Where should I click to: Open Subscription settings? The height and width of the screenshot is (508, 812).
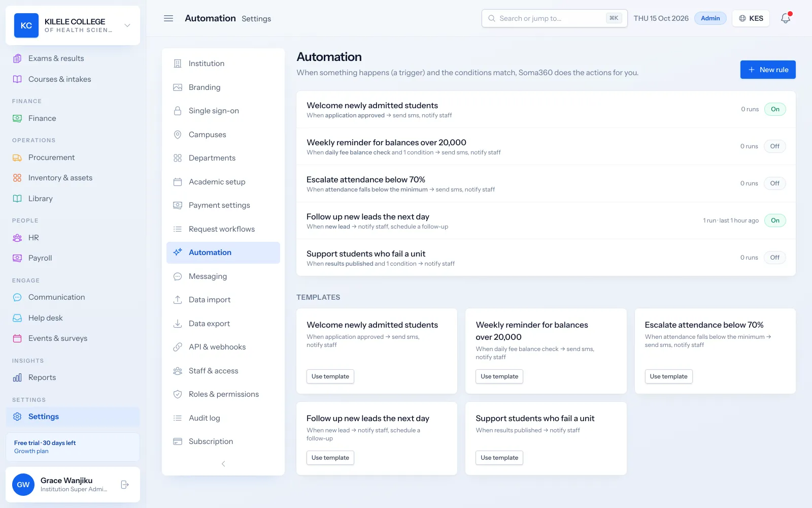point(223,441)
